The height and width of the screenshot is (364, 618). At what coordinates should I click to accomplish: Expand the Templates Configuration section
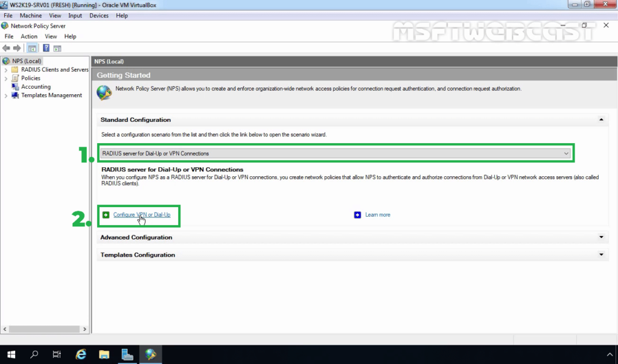(x=601, y=255)
